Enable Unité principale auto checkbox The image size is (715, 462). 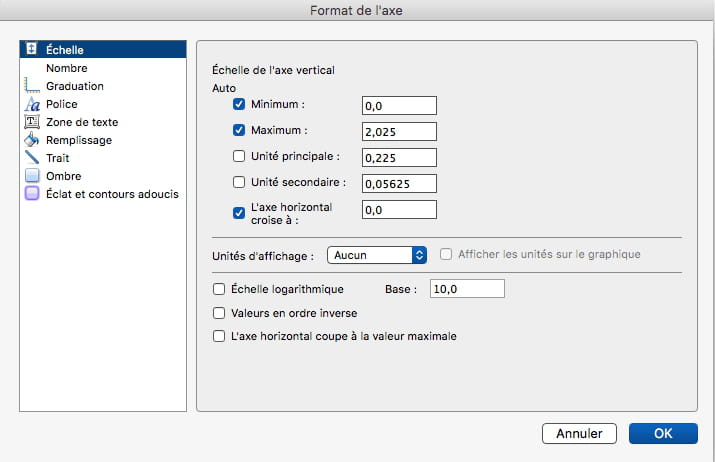click(238, 156)
